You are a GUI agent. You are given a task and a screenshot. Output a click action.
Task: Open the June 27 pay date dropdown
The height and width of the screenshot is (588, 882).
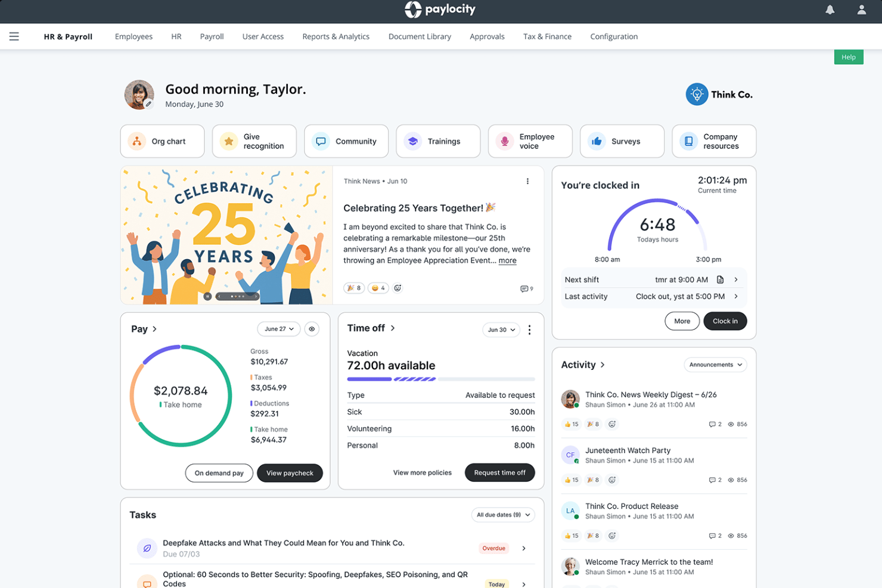(279, 329)
